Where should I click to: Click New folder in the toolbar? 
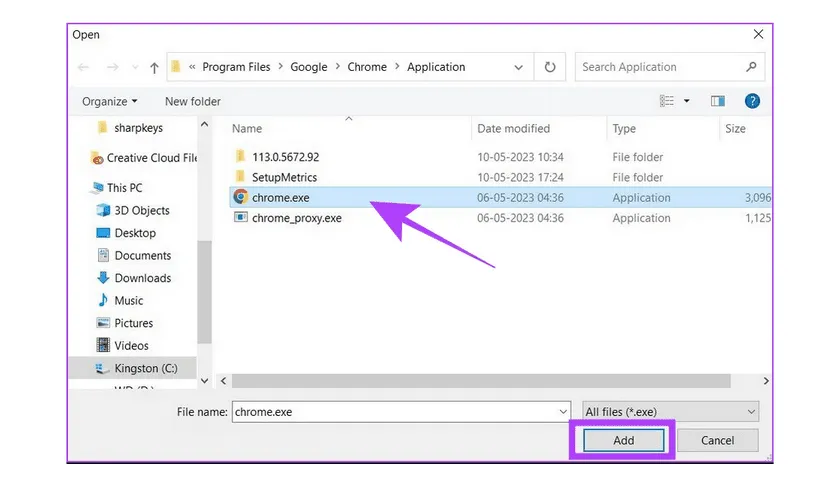[x=192, y=101]
